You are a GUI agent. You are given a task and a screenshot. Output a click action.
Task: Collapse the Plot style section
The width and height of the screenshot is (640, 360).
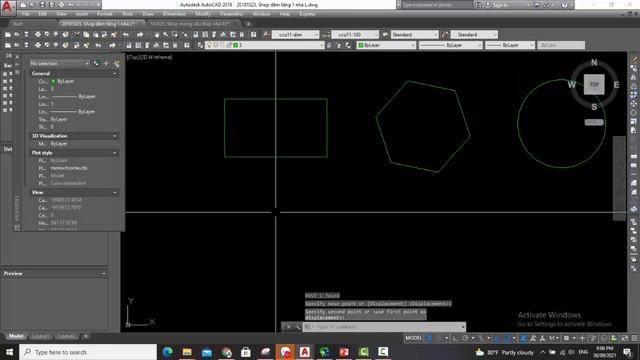tap(115, 153)
